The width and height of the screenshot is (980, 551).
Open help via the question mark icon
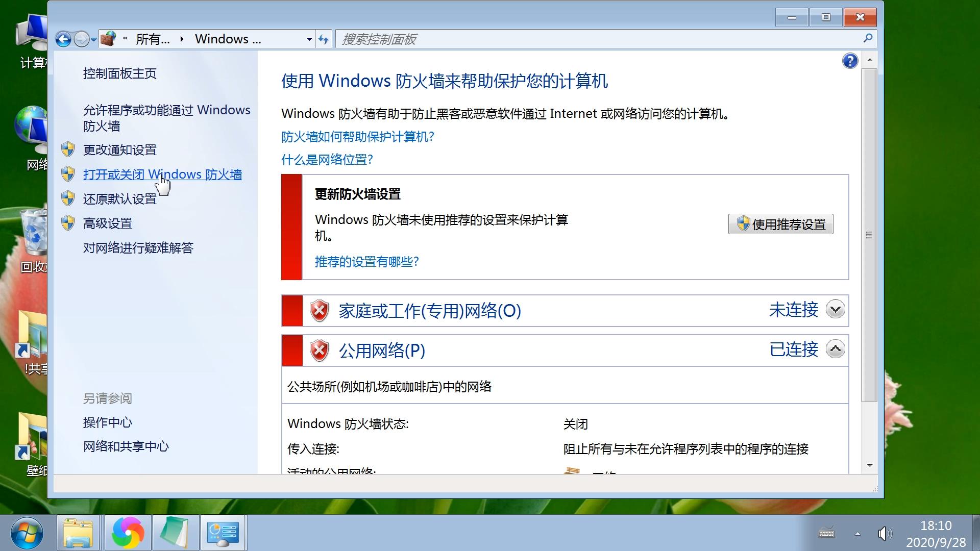coord(849,61)
